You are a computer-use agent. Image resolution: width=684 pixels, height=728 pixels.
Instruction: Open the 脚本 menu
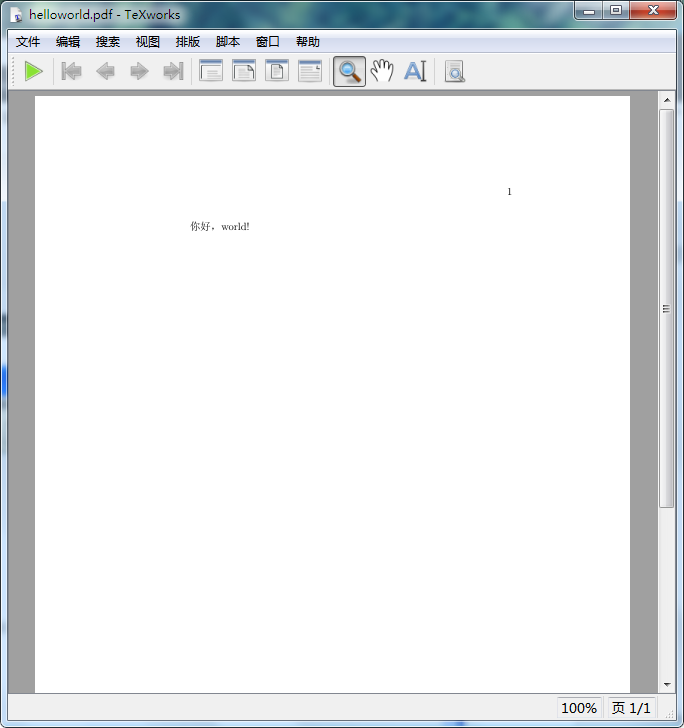[228, 42]
